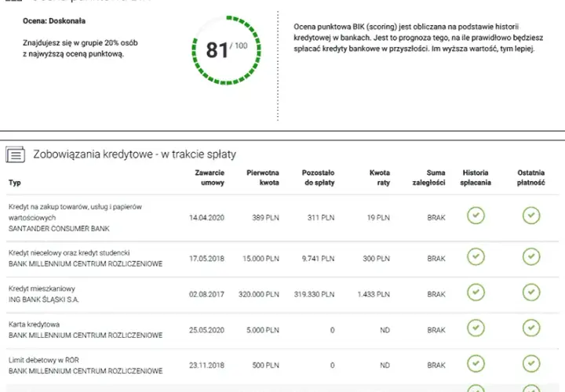Click the 1.433 PLN installment amount

pyautogui.click(x=374, y=294)
